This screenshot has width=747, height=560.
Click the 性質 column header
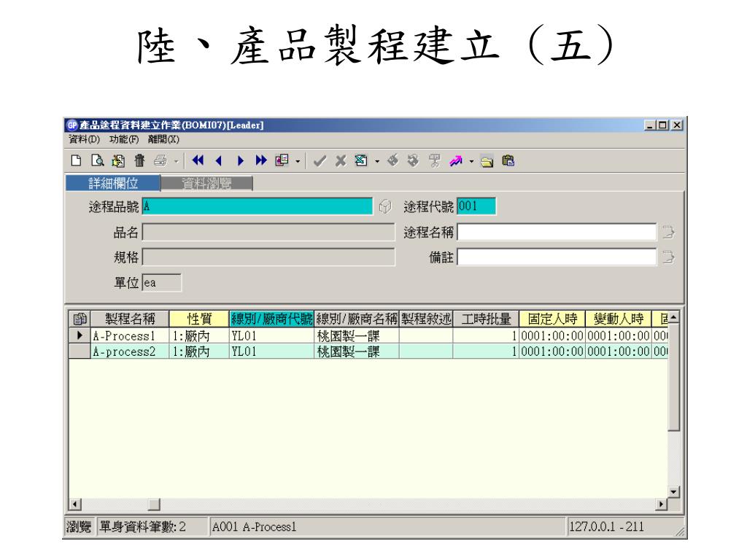[x=199, y=319]
